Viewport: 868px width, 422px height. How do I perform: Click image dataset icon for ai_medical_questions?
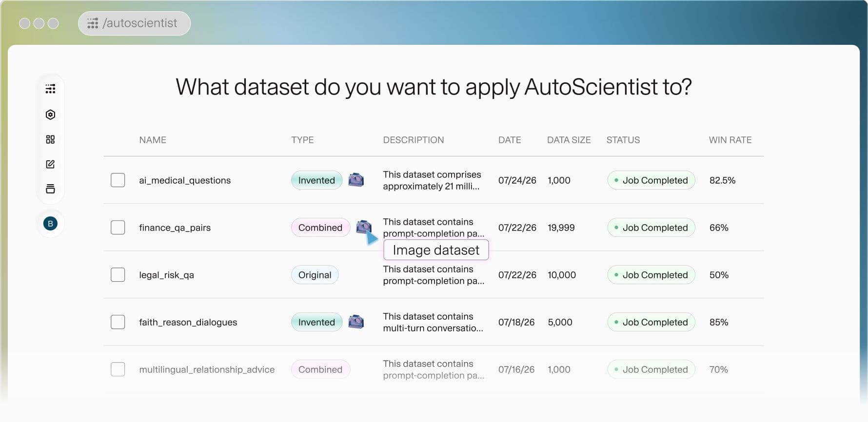(356, 180)
